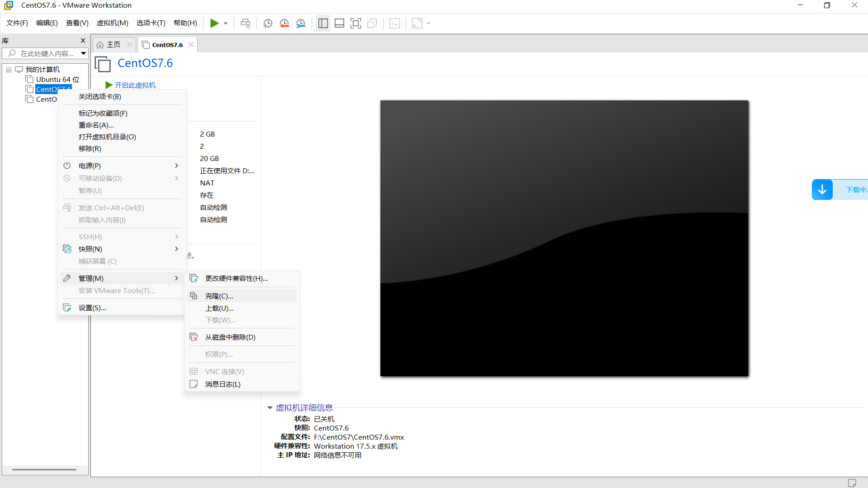Screen dimensions: 868x488
Task: Open the 选项卡(T) menu
Action: point(151,23)
